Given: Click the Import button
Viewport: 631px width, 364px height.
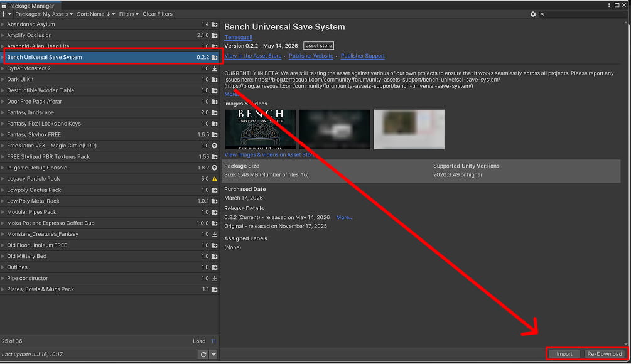Looking at the screenshot, I should click(564, 354).
